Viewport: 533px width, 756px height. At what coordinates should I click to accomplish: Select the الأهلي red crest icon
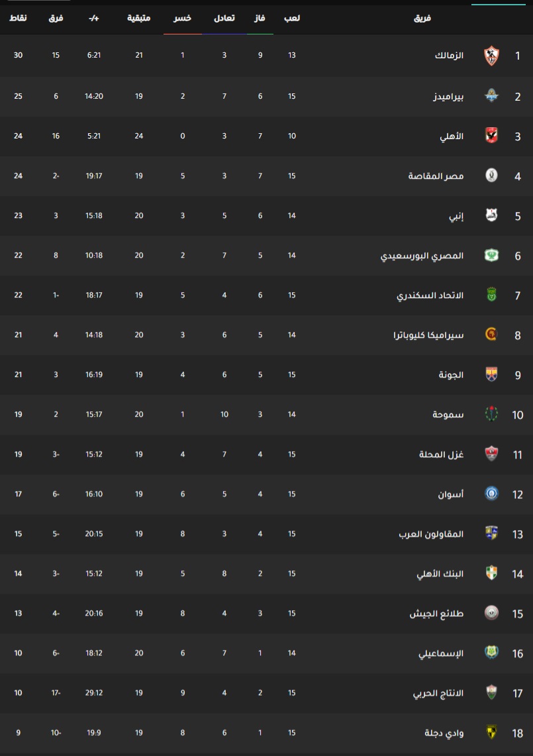[491, 136]
